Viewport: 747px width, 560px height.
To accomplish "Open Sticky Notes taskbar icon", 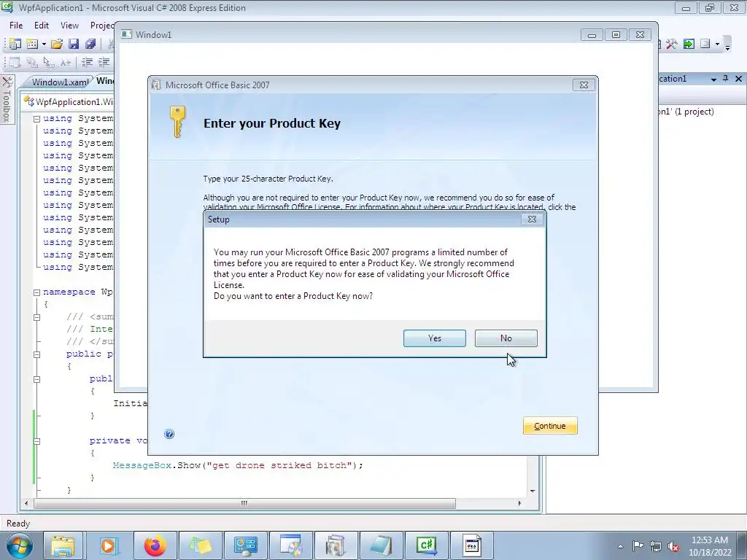I will coord(200,545).
